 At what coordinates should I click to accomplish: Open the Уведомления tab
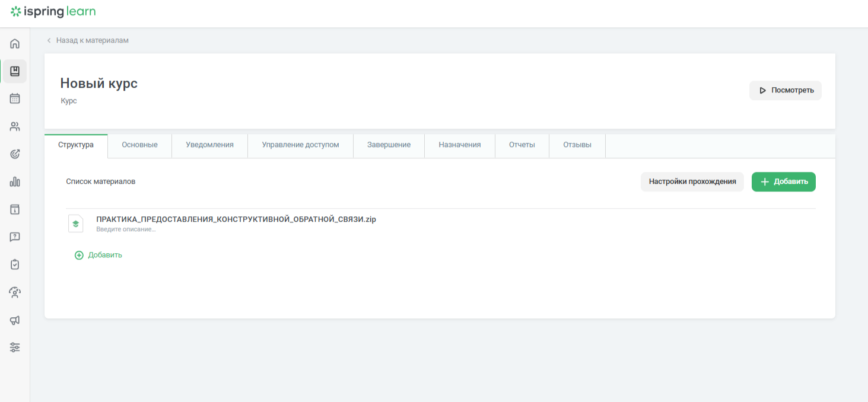(x=209, y=145)
